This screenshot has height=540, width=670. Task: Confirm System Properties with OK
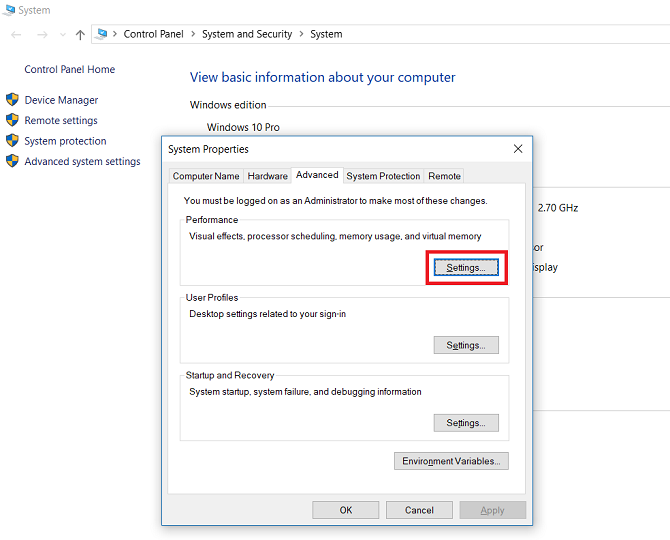point(346,510)
